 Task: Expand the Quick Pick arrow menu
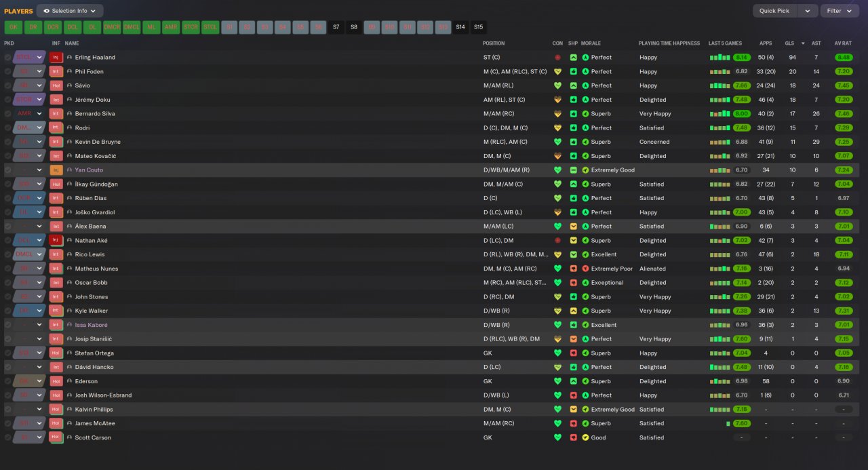[x=807, y=11]
